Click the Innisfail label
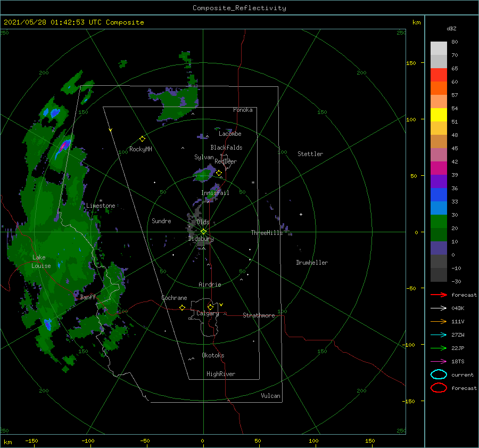Image resolution: width=479 pixels, height=448 pixels. tap(215, 193)
